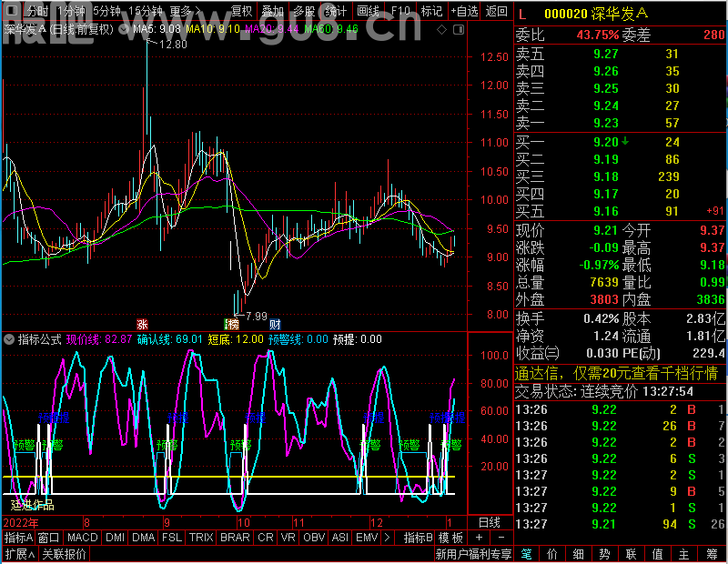728x564 pixels.
Task: Select the 细 detail tab
Action: [578, 554]
